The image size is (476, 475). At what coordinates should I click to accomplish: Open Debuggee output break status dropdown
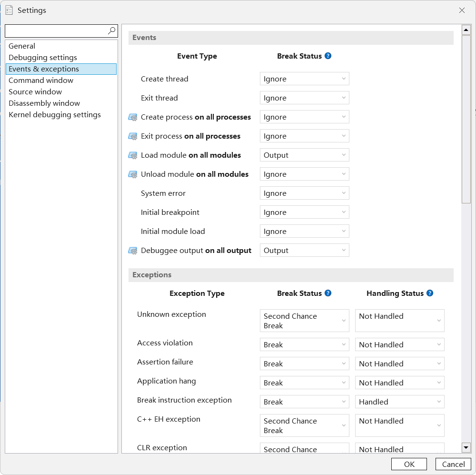(305, 251)
